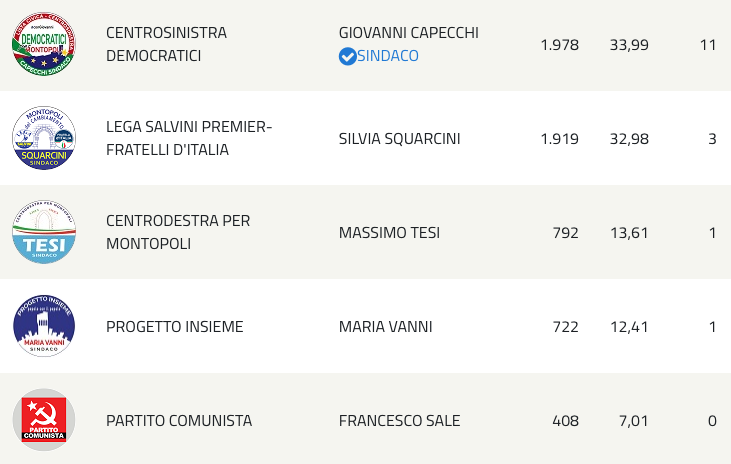Click the 32,98 percentage value
The image size is (731, 464).
[x=628, y=139]
